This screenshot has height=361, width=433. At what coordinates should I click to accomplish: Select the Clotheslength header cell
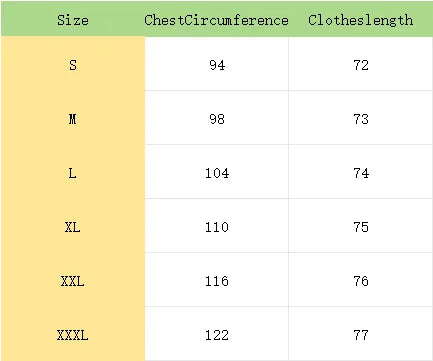(361, 20)
